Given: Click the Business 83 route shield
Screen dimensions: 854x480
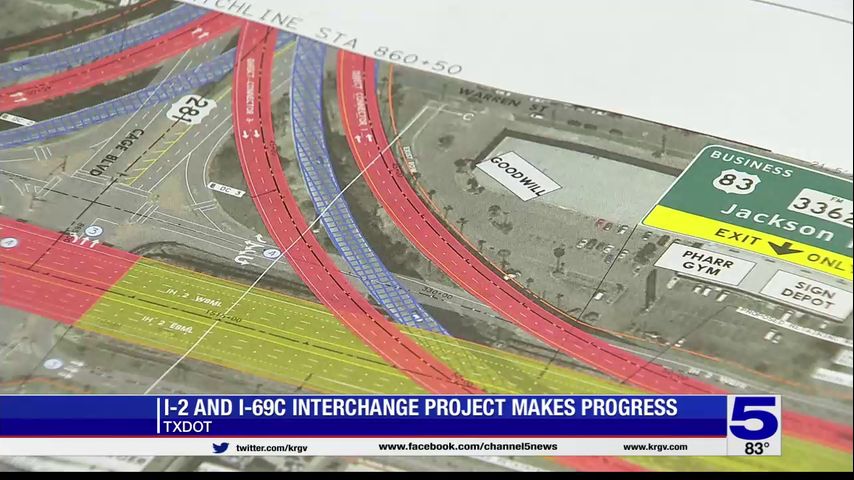Looking at the screenshot, I should pyautogui.click(x=737, y=182).
